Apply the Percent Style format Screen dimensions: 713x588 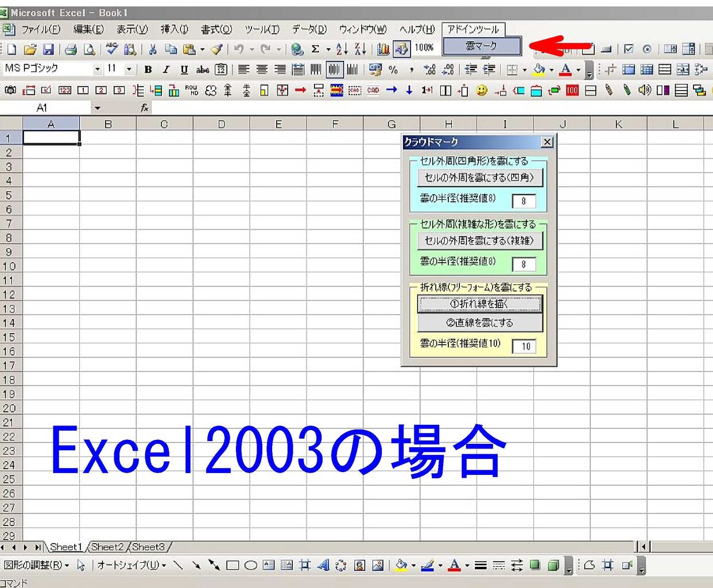[394, 69]
